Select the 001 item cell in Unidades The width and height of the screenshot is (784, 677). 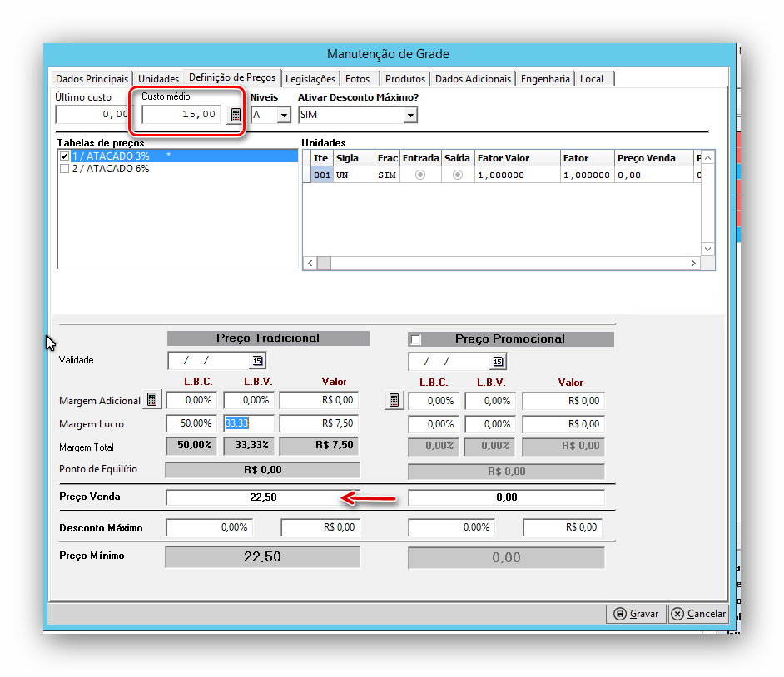click(322, 175)
